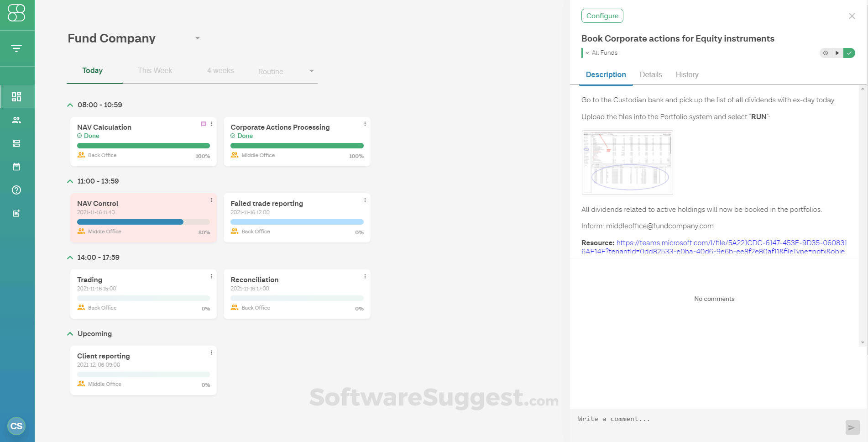This screenshot has width=868, height=442.
Task: Collapse the 08:00 - 10:59 section
Action: (x=70, y=105)
